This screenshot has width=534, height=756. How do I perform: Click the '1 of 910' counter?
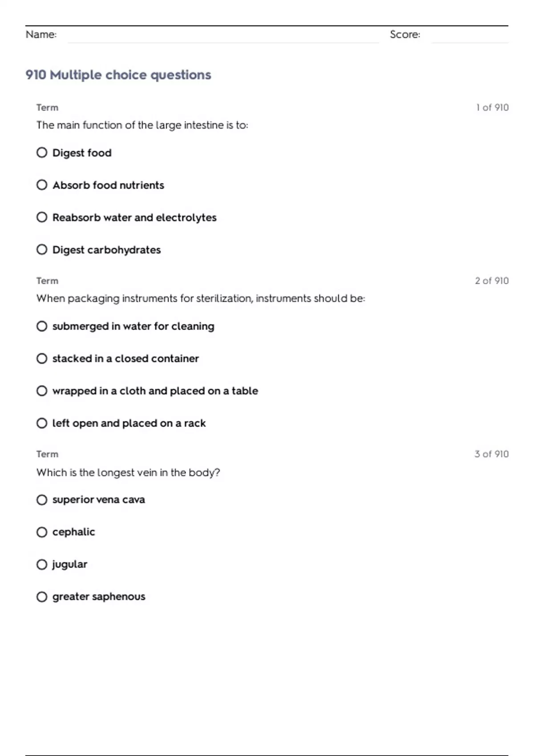click(x=492, y=108)
